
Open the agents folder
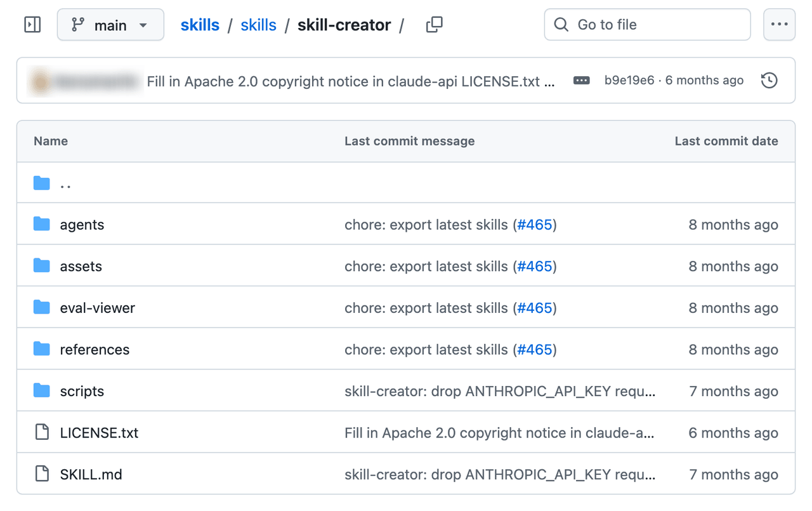pyautogui.click(x=82, y=225)
